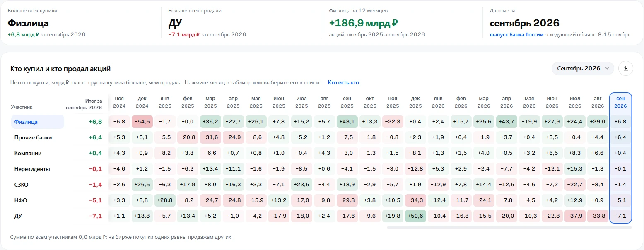Select the +15,3 cell in Нерезиденты row

point(575,169)
